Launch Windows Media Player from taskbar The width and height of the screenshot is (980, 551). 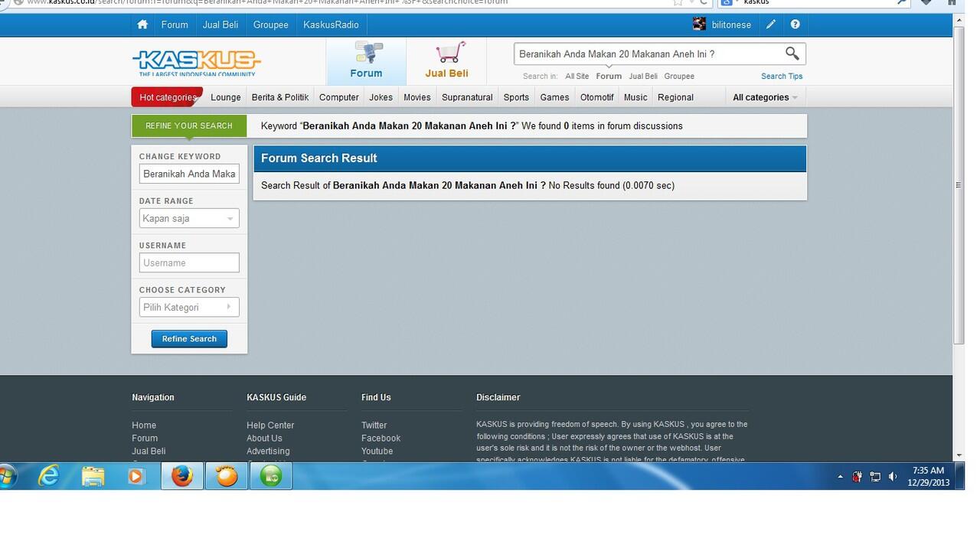pyautogui.click(x=136, y=476)
